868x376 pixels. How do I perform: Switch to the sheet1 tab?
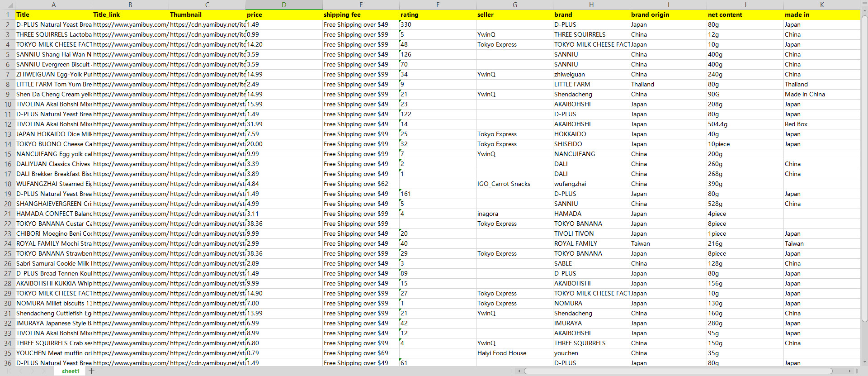coord(71,371)
